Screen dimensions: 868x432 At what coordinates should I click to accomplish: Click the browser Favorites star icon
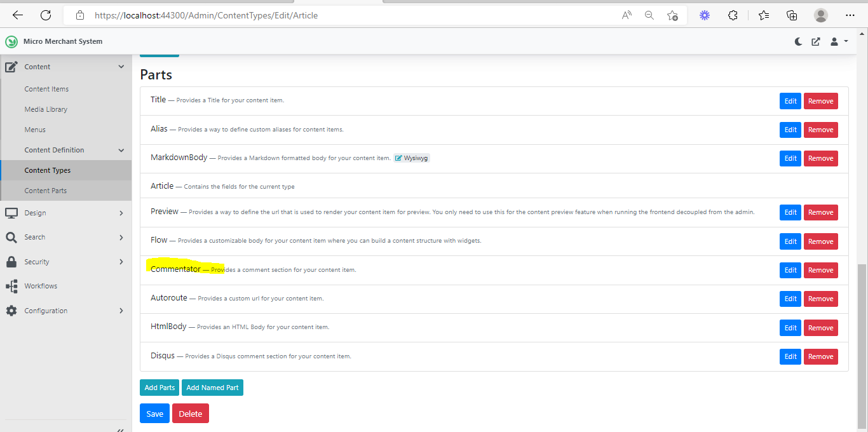pos(763,15)
